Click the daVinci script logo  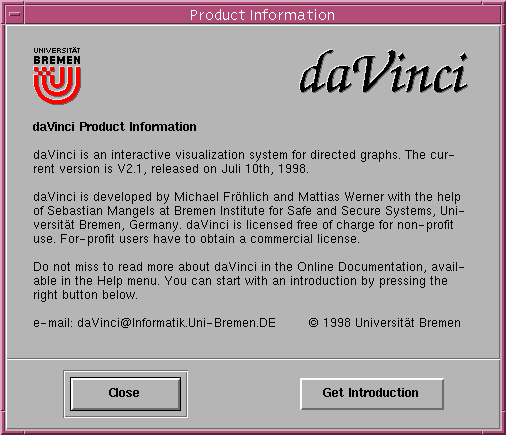(383, 72)
